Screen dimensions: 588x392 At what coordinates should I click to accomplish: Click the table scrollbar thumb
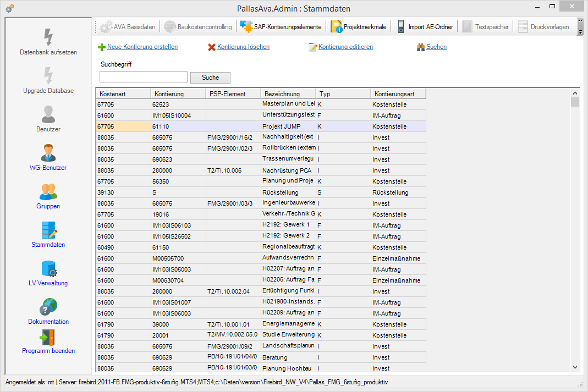click(x=575, y=102)
